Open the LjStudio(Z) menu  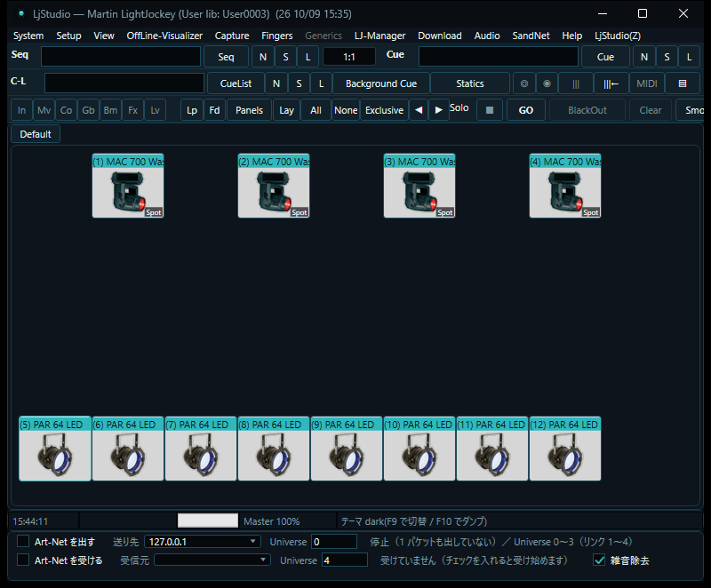[618, 36]
